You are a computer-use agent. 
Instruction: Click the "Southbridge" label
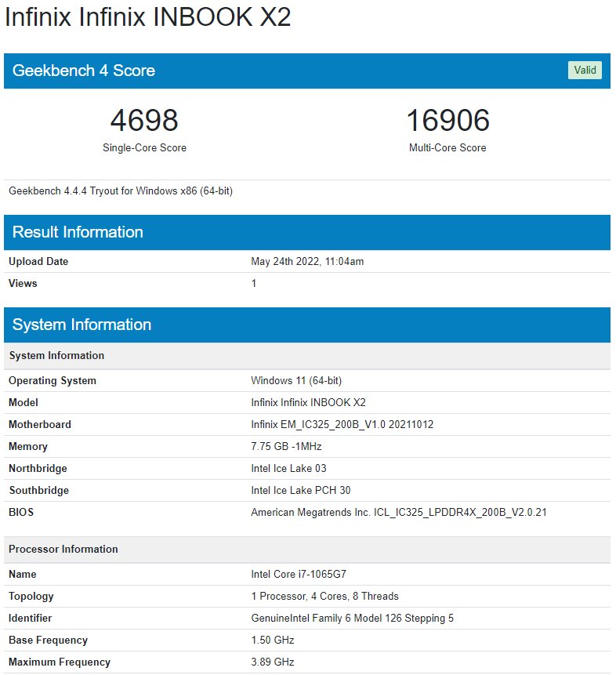(x=38, y=490)
